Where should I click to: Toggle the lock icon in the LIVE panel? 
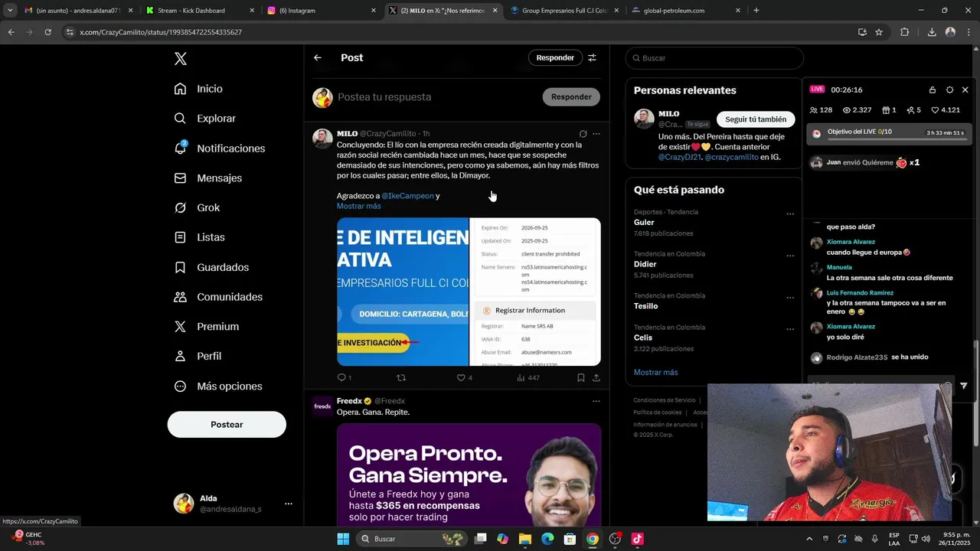[x=933, y=90]
